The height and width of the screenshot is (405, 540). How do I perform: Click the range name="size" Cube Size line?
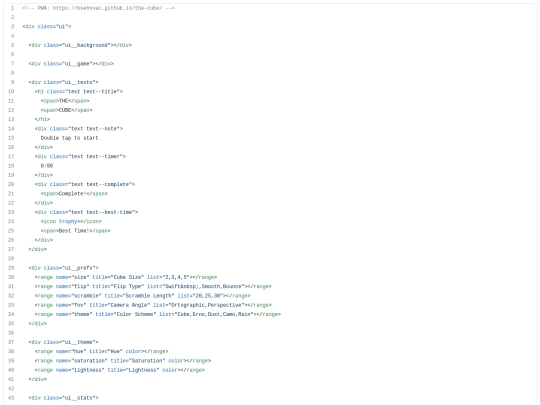[126, 277]
